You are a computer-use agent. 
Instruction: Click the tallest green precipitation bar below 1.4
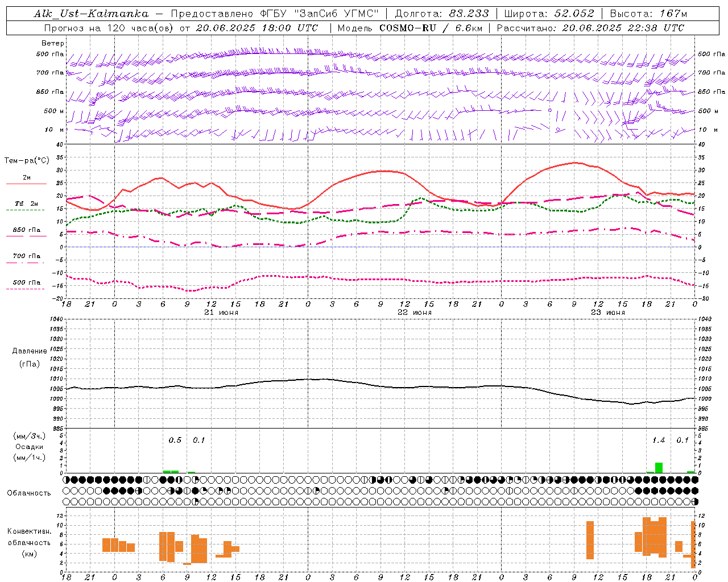tap(659, 468)
